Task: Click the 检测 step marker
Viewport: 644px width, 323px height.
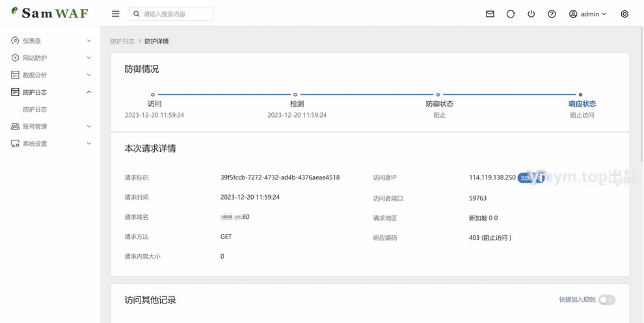Action: click(x=295, y=95)
